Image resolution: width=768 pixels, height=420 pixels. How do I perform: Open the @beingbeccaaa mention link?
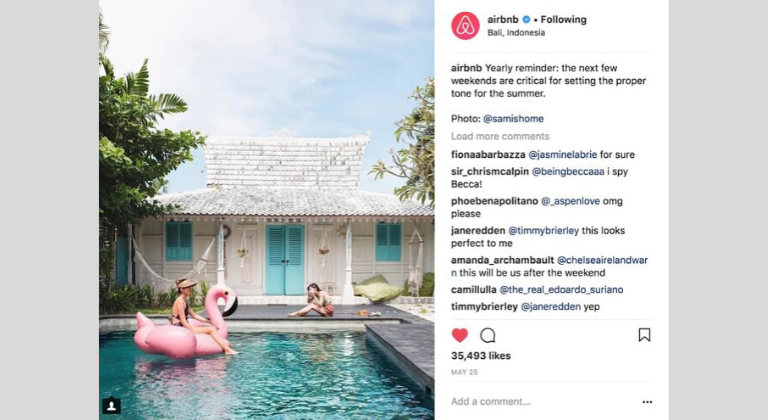click(x=568, y=172)
